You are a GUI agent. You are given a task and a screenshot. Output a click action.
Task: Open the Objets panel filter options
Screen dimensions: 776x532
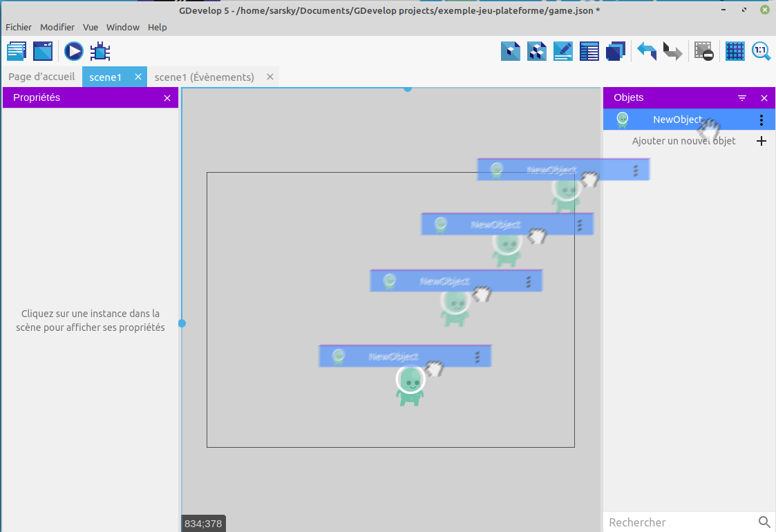[742, 98]
